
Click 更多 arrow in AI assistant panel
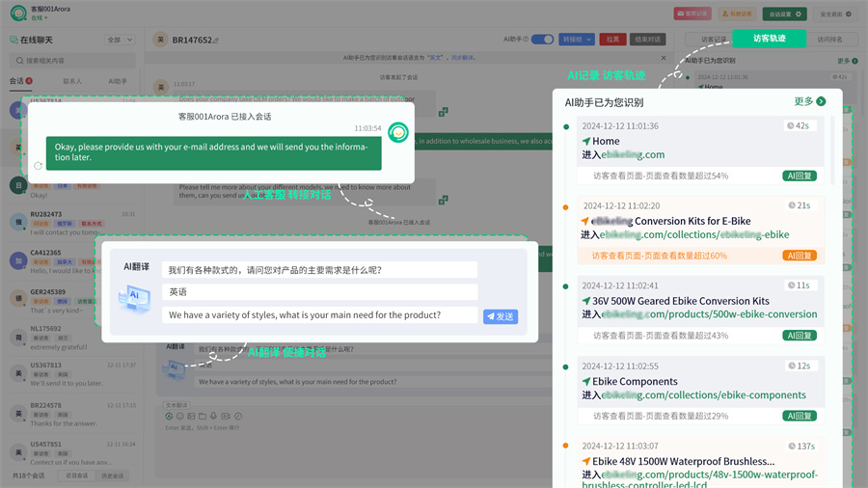[x=809, y=101]
